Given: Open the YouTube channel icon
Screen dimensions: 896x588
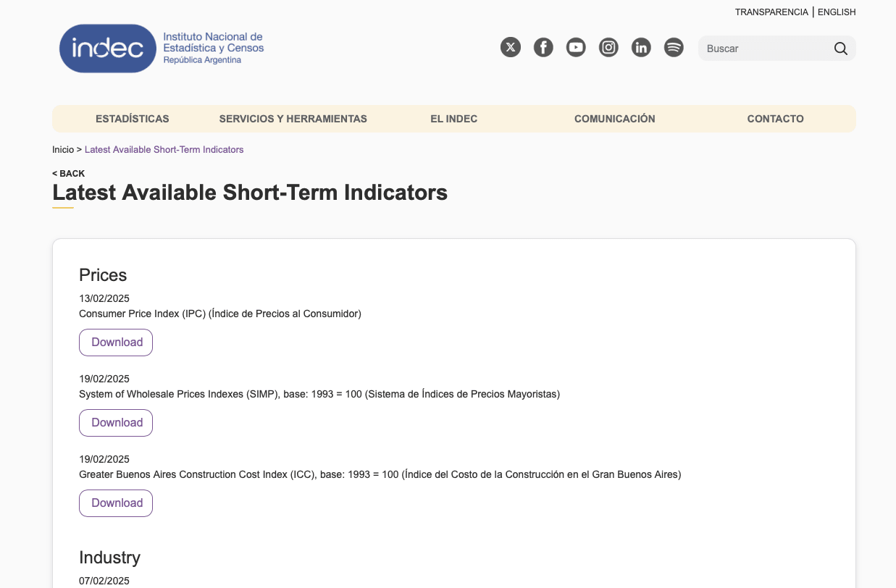Looking at the screenshot, I should pyautogui.click(x=576, y=48).
